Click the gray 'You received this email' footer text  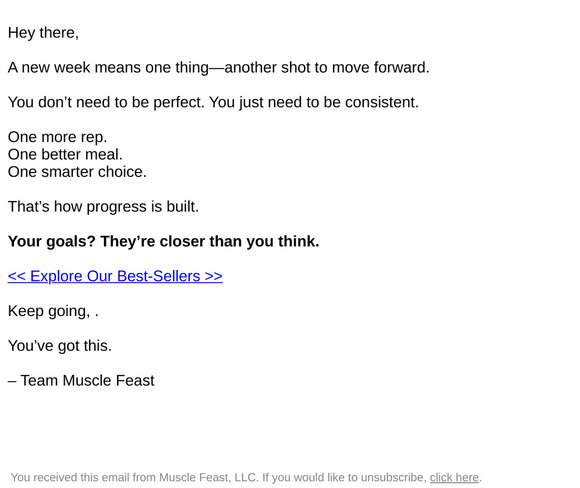coord(246,477)
